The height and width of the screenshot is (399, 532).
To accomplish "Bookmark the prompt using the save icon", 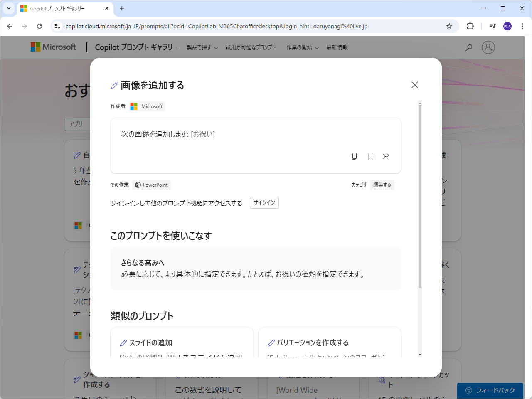I will pos(370,156).
